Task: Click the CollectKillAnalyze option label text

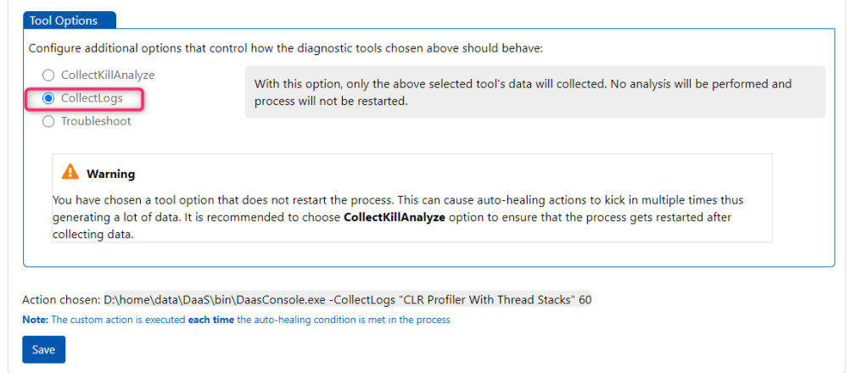Action: point(108,75)
